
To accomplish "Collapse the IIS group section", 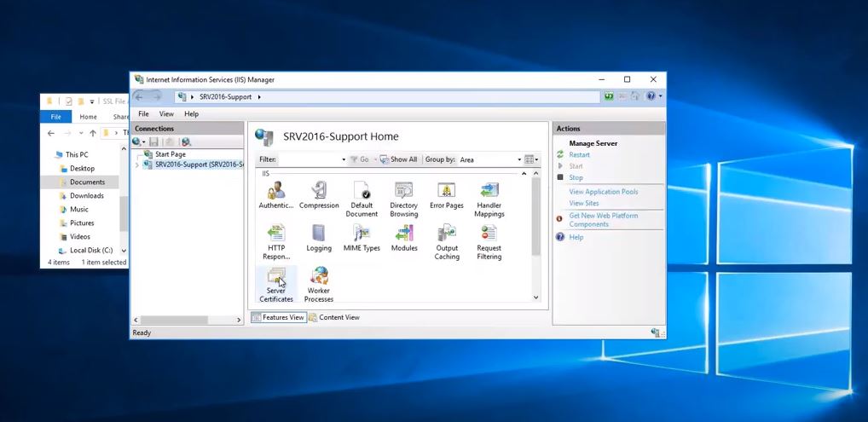I will tap(524, 174).
